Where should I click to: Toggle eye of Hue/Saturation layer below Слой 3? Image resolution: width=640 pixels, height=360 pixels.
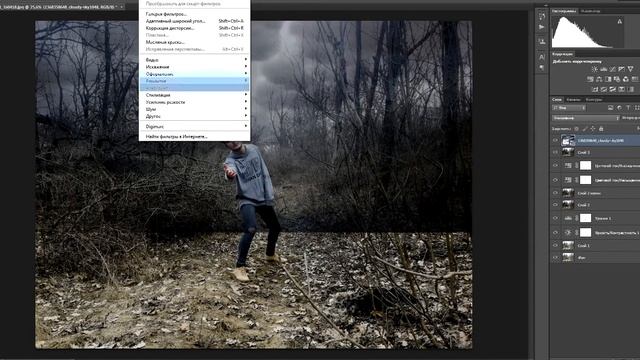(x=555, y=166)
